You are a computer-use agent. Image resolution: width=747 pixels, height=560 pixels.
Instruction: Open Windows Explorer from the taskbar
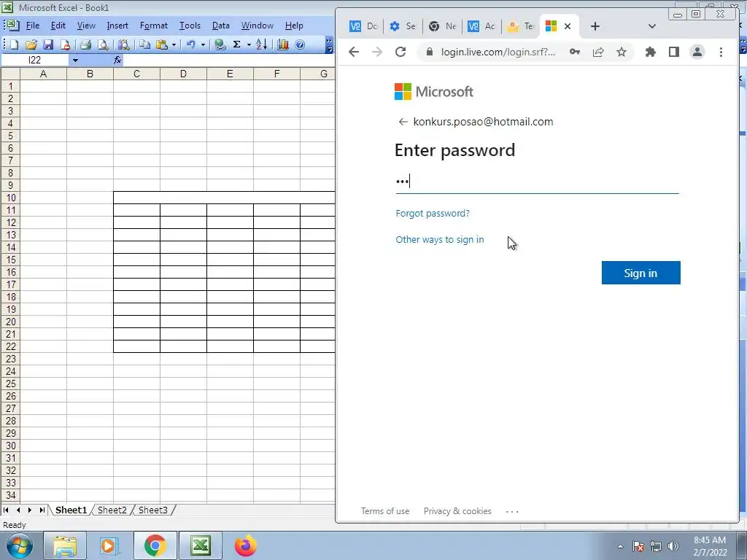pyautogui.click(x=65, y=545)
